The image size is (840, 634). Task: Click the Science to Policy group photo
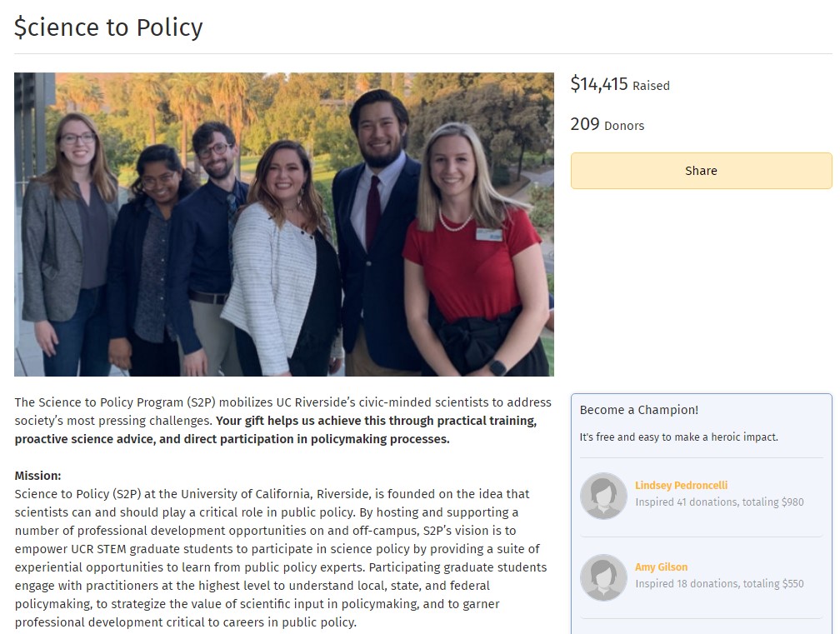(284, 224)
